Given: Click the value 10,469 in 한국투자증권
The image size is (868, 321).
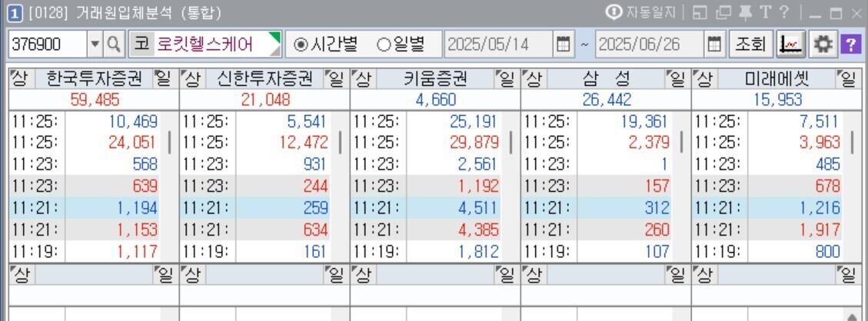Looking at the screenshot, I should (132, 121).
